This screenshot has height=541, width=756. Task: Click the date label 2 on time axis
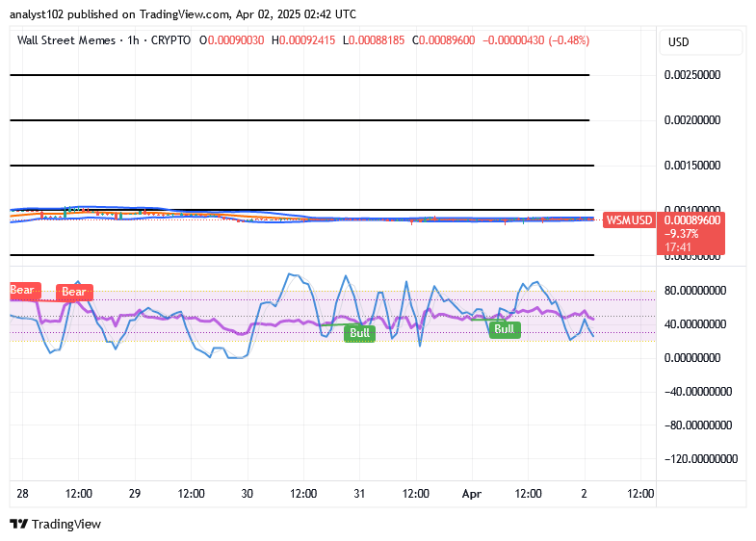coord(584,494)
